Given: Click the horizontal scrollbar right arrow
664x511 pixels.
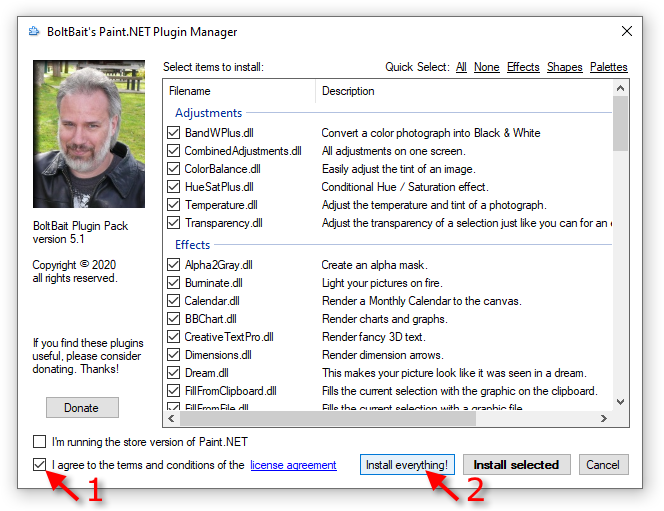Looking at the screenshot, I should 604,419.
